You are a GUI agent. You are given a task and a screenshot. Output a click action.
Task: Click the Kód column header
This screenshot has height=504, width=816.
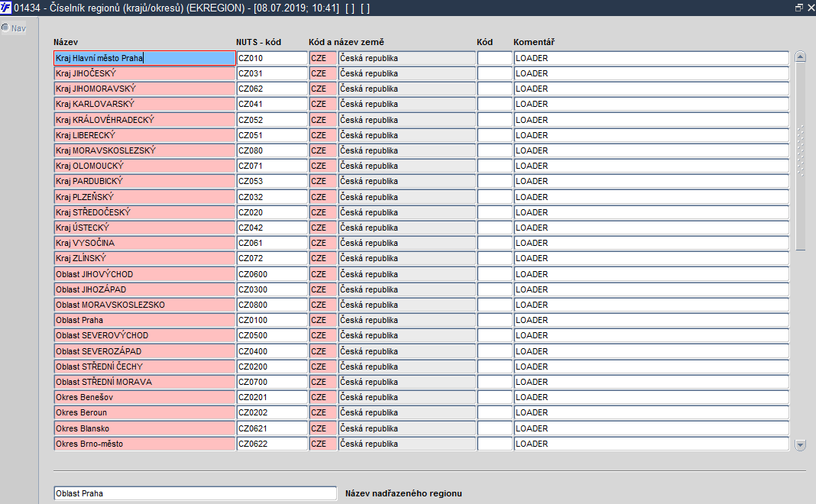(484, 42)
